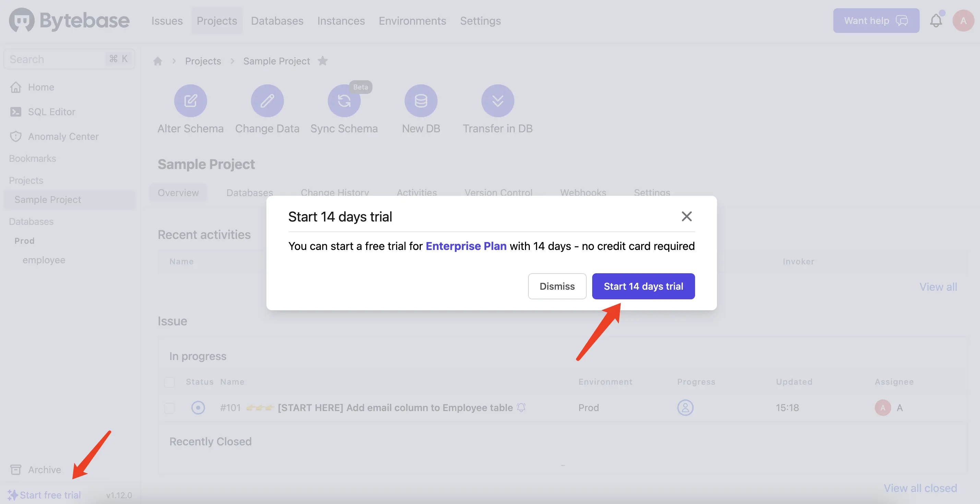This screenshot has width=980, height=504.
Task: Switch to the Change History tab
Action: click(x=335, y=192)
